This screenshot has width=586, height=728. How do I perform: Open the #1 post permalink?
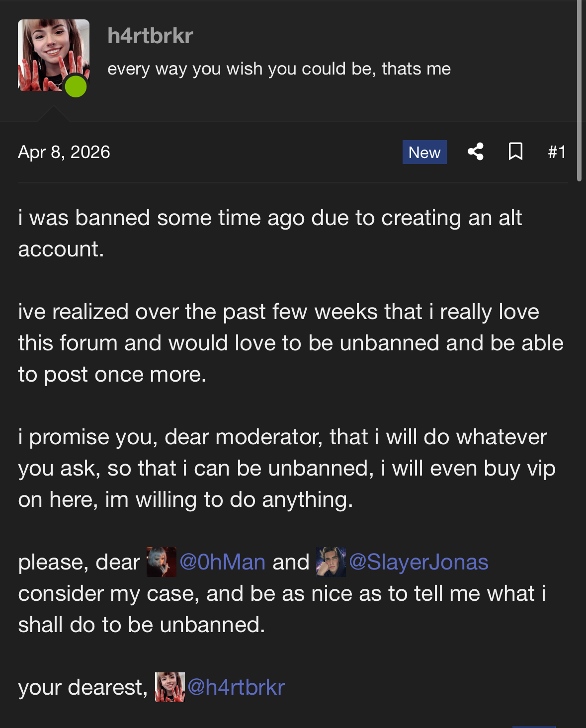click(557, 152)
